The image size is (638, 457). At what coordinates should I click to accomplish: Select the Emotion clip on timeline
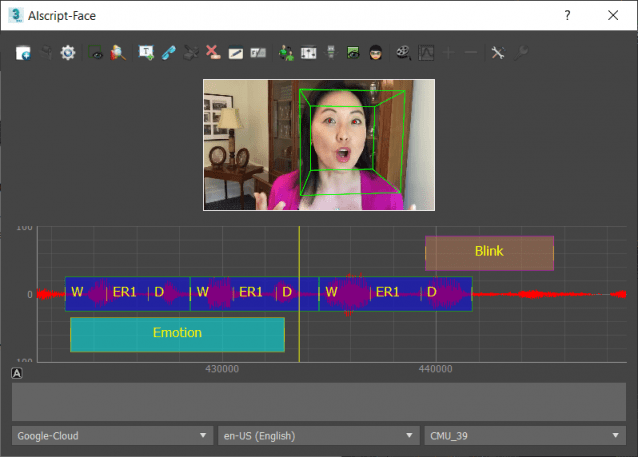pos(177,335)
